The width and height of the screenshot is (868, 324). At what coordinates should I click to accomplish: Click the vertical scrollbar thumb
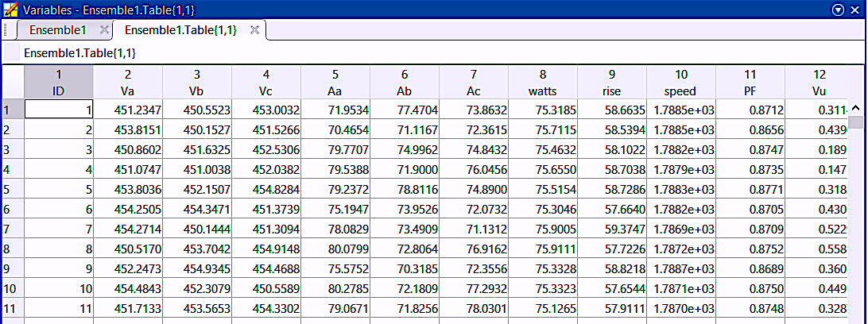(x=856, y=121)
